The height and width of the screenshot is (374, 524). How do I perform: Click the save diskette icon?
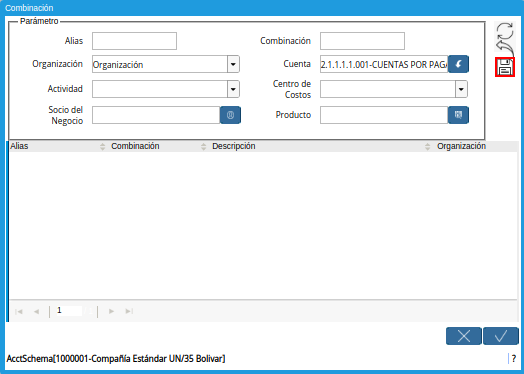tap(505, 67)
